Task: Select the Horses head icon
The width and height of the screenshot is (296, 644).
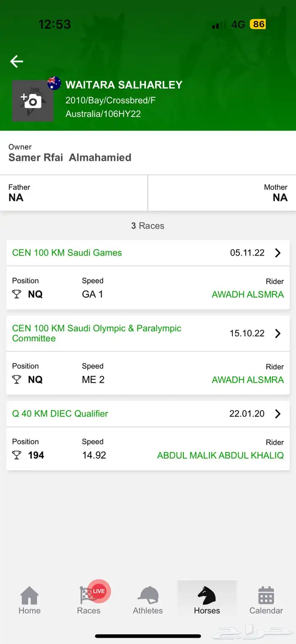Action: 207,595
